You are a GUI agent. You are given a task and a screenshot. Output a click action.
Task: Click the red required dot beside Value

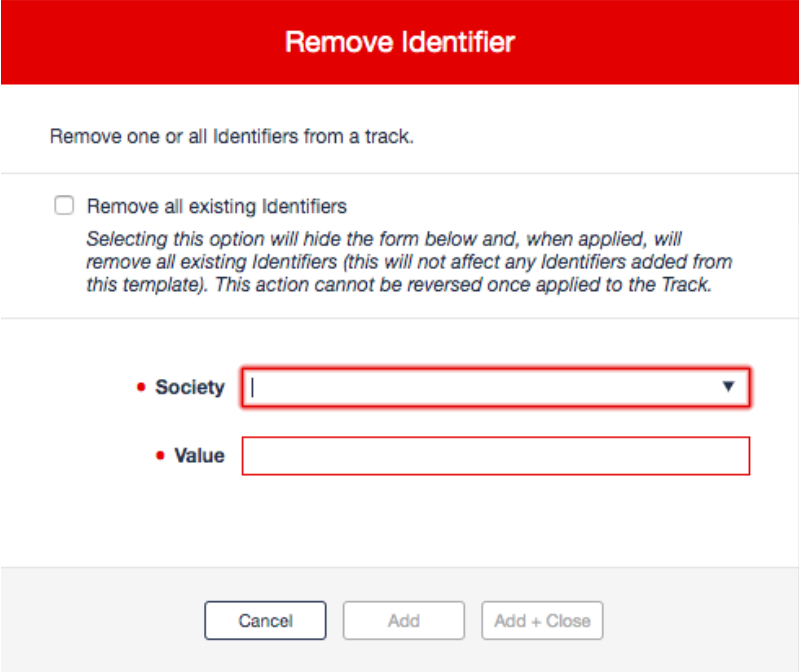pyautogui.click(x=160, y=455)
